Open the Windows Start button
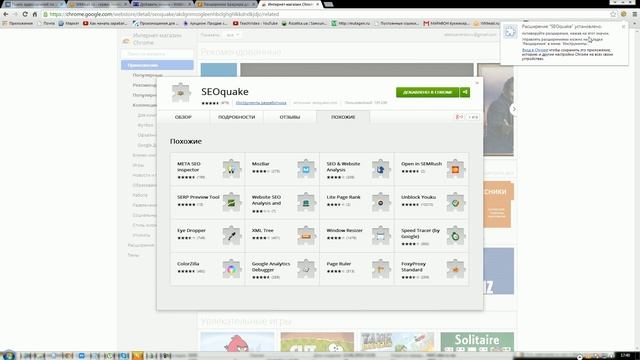The image size is (640, 360). 8,356
